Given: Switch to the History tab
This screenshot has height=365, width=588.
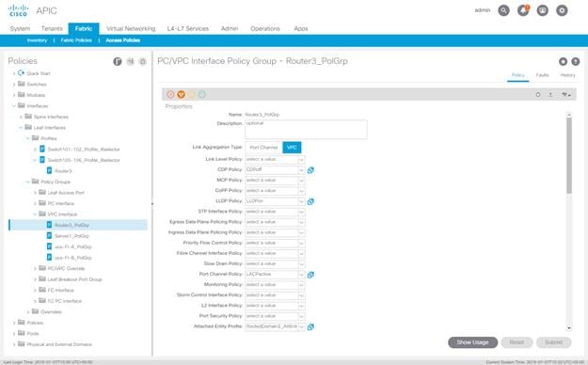Looking at the screenshot, I should 567,75.
